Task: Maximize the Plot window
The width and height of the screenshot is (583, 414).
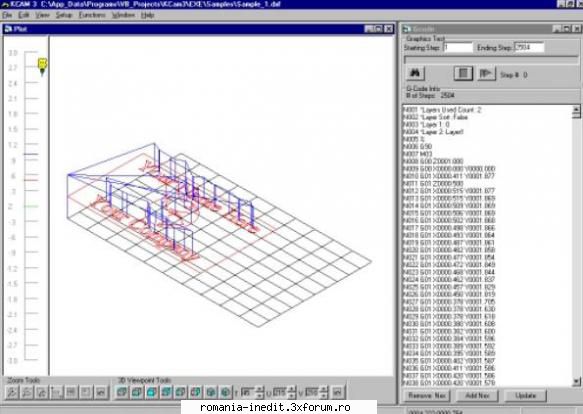Action: pyautogui.click(x=379, y=29)
